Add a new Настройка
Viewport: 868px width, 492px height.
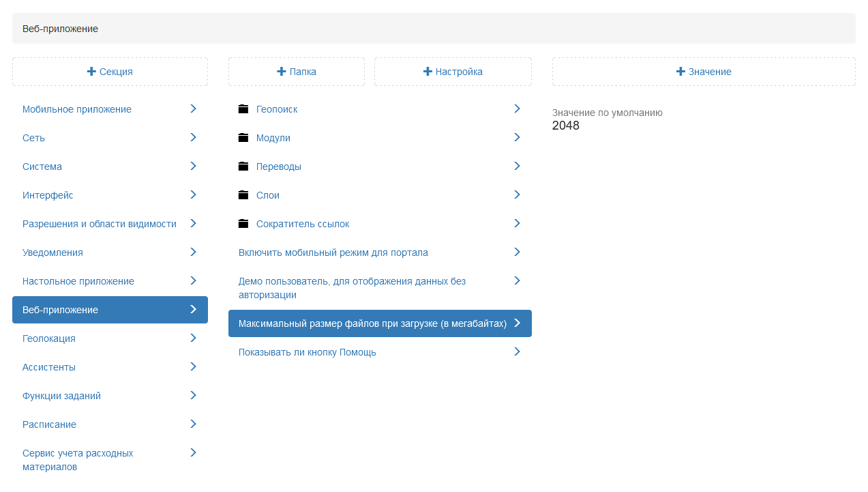click(453, 72)
